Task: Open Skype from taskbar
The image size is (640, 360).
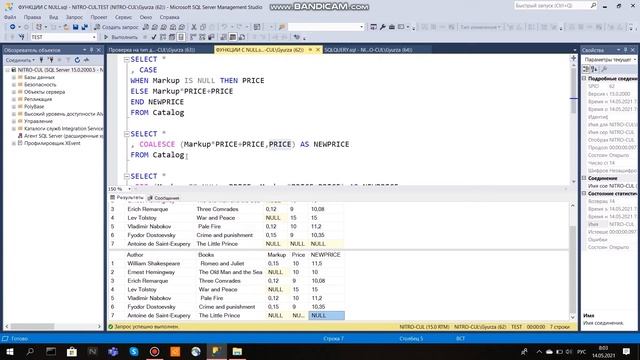Action: [x=134, y=351]
